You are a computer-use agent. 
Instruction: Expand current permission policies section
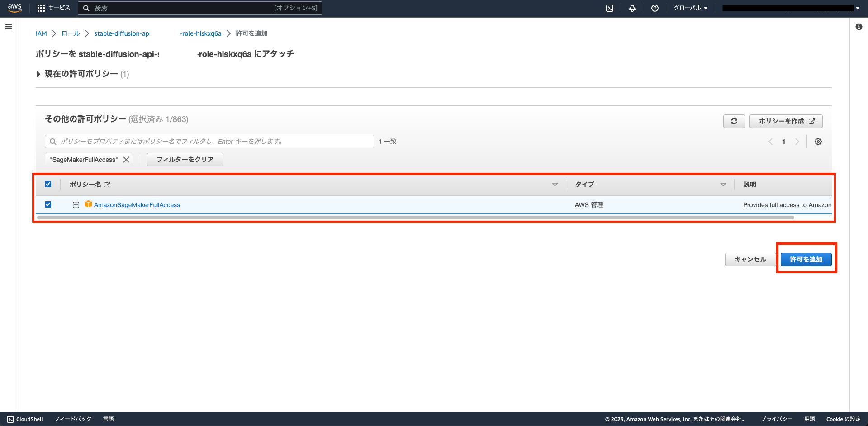pos(38,74)
